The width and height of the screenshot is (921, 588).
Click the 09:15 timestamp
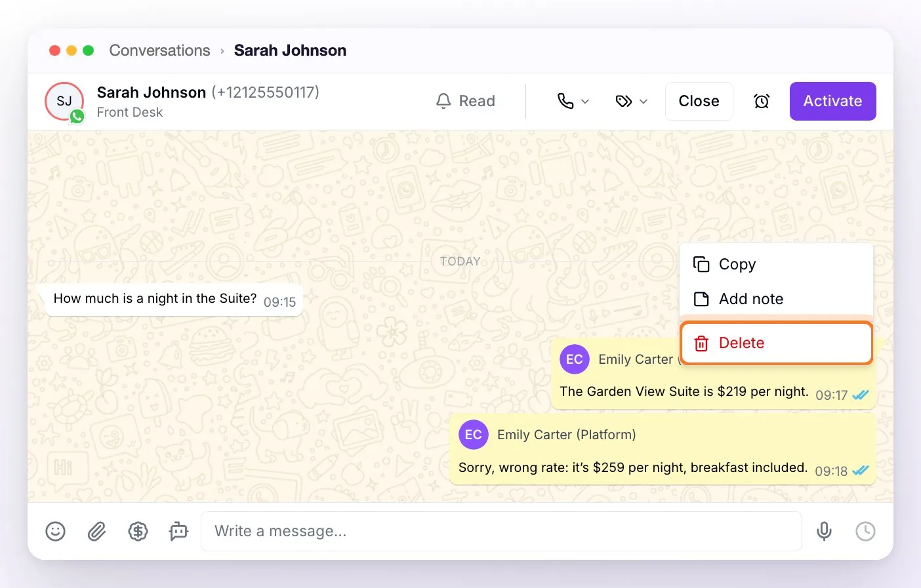pyautogui.click(x=279, y=302)
